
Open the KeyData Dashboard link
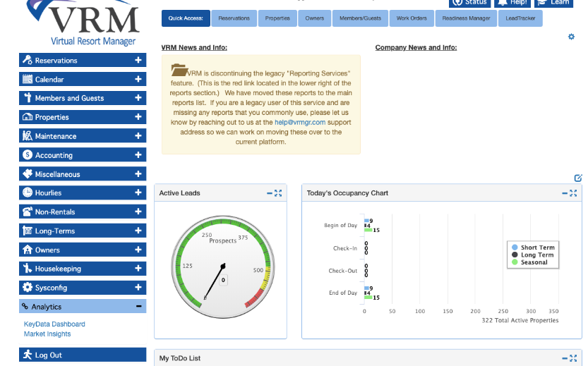coord(54,324)
